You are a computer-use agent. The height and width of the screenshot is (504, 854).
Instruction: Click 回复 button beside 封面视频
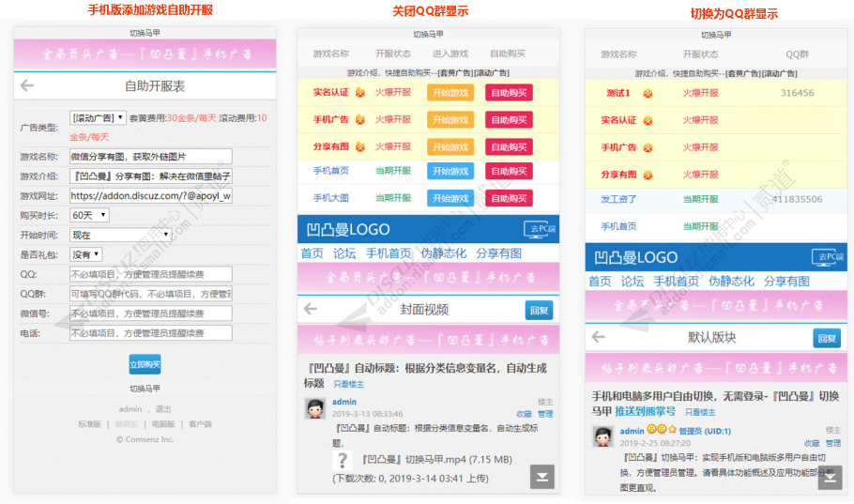click(x=540, y=310)
